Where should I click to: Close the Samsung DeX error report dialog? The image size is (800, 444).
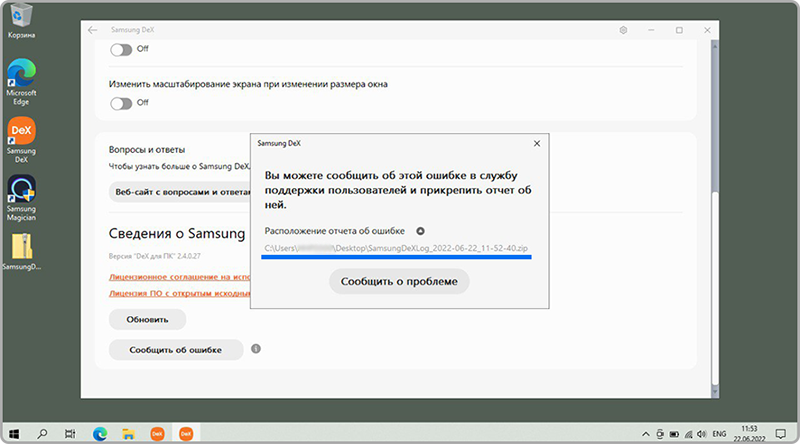pyautogui.click(x=537, y=143)
